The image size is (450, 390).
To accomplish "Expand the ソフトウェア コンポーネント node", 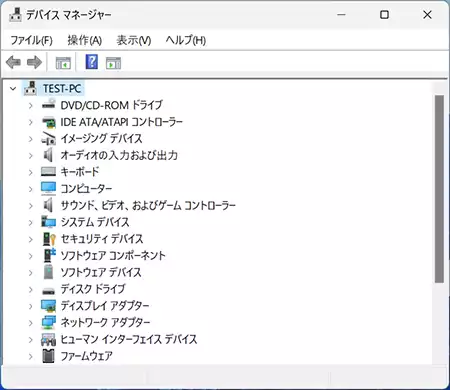I will click(x=31, y=256).
